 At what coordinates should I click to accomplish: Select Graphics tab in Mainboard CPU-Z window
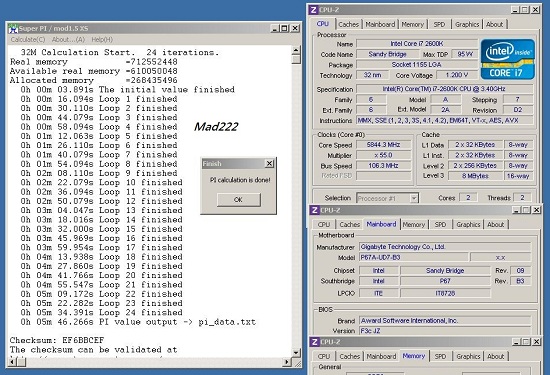468,225
